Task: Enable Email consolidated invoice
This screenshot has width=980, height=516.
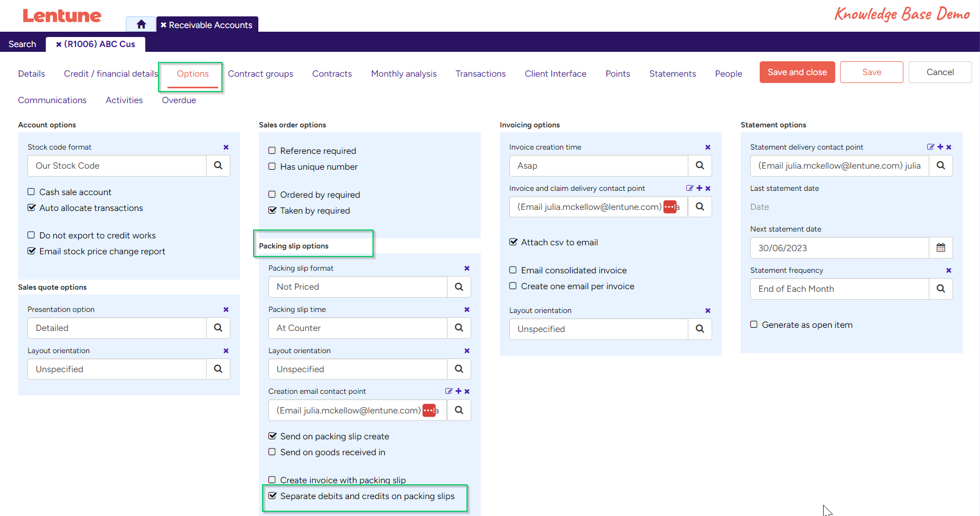Action: [513, 270]
